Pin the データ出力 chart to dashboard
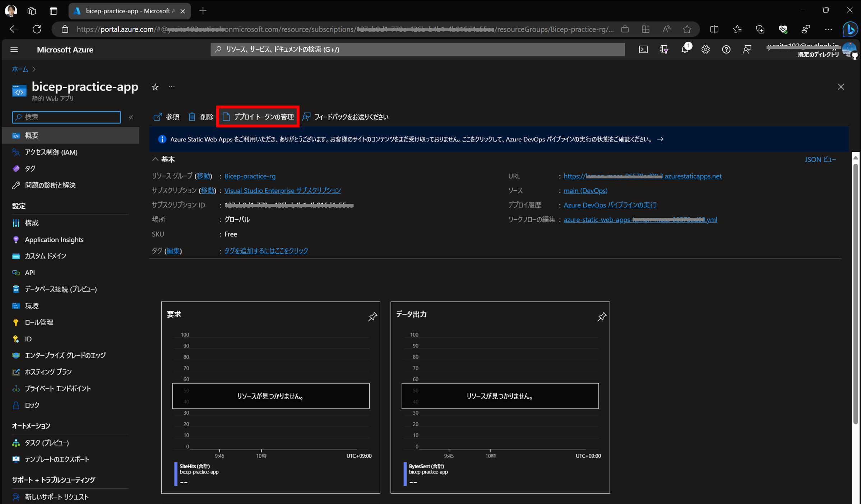 [x=602, y=317]
